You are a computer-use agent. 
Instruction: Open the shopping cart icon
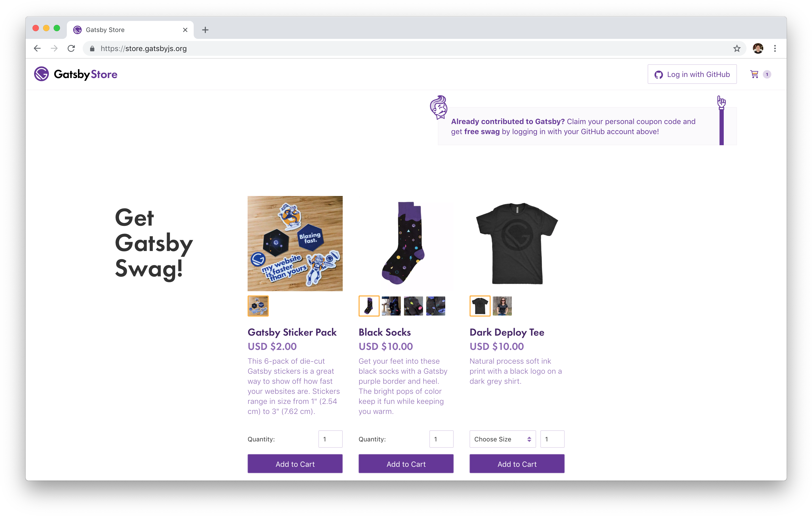[754, 74]
